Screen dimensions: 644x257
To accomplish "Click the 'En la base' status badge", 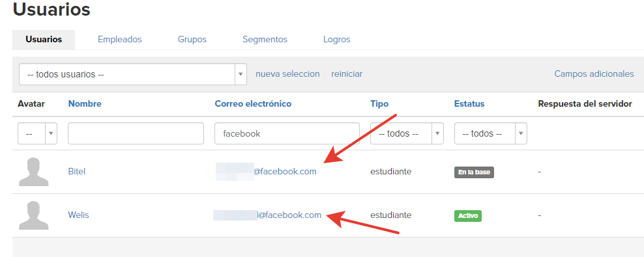I will [x=474, y=172].
